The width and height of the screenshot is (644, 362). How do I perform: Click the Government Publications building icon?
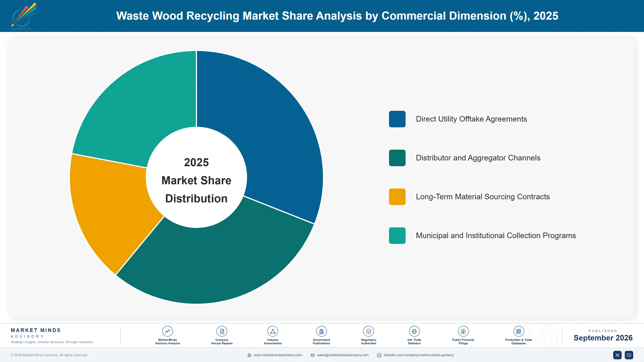pos(321,331)
